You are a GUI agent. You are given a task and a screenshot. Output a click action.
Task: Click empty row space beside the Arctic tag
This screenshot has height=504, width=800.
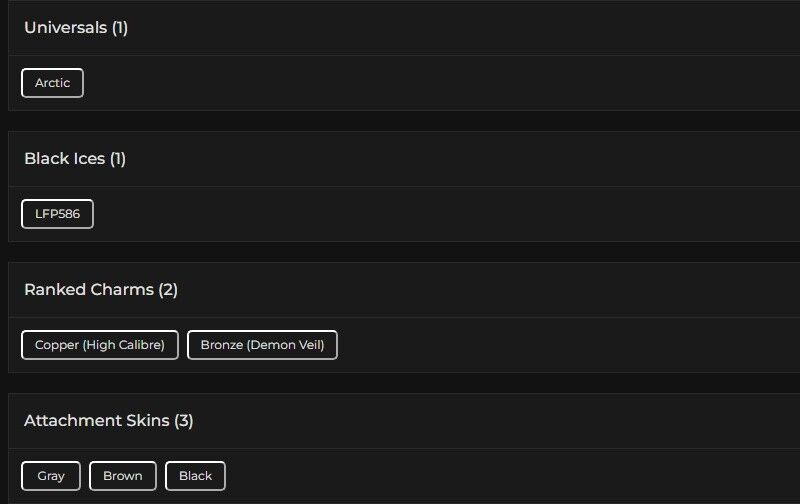(x=400, y=83)
